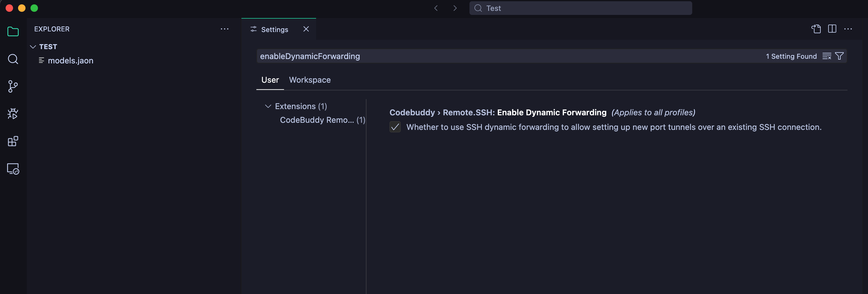Open Explorer views and more actions menu
This screenshot has height=294, width=868.
(224, 29)
